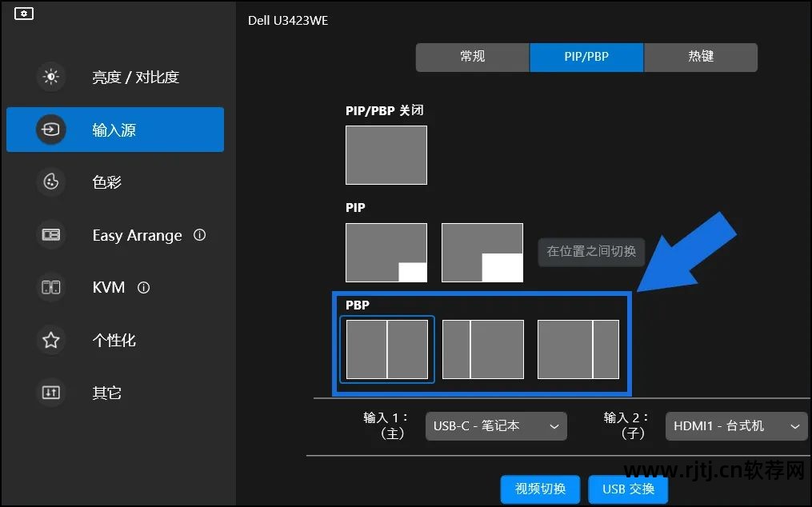Click the 个性化 star icon
This screenshot has width=812, height=507.
tap(51, 341)
